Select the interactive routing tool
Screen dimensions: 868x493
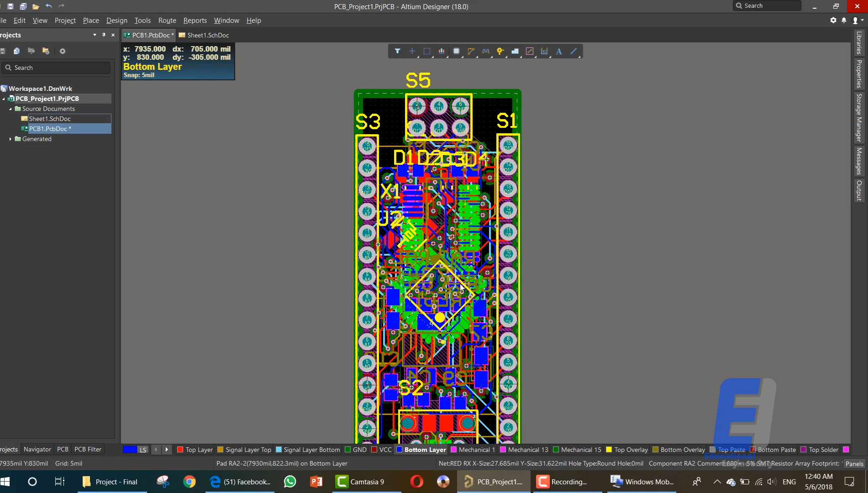471,51
